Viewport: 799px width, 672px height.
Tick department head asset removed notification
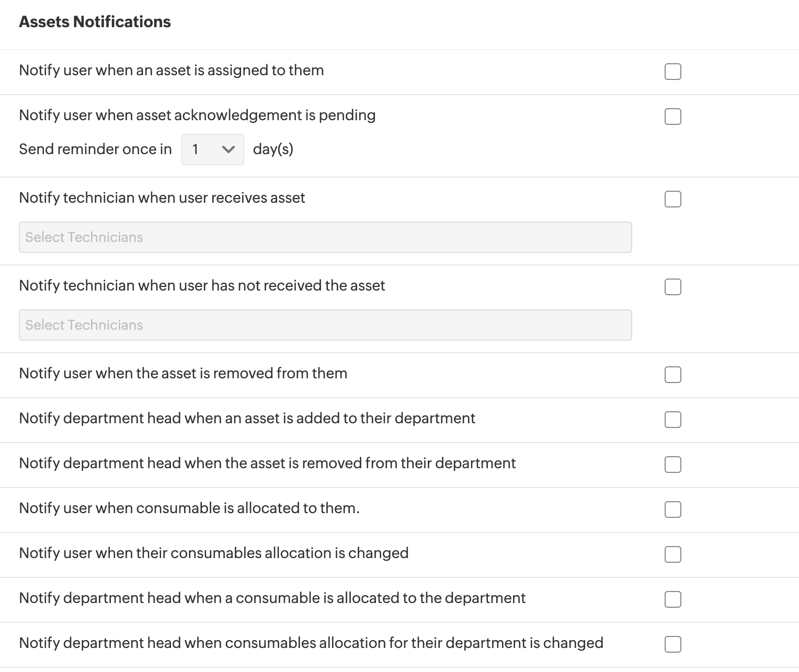672,465
